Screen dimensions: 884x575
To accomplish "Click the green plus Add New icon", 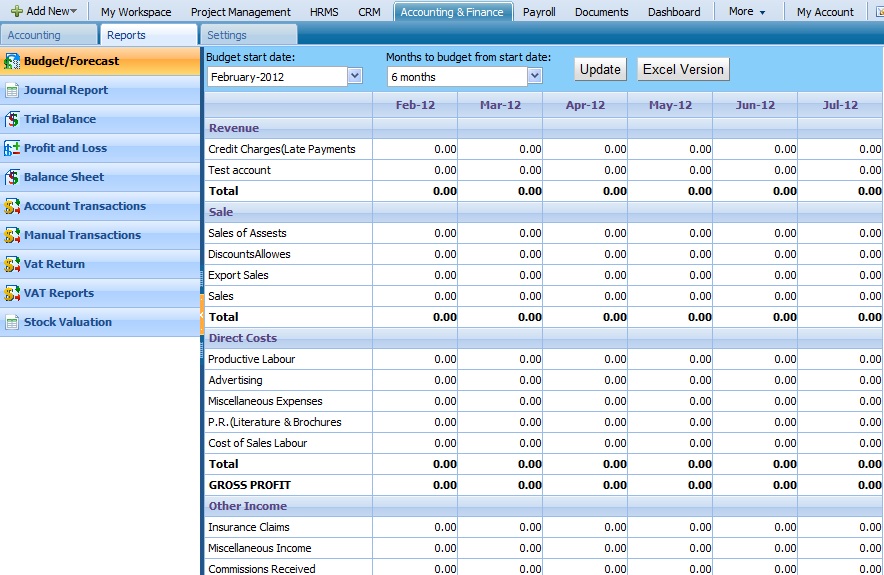I will [x=17, y=11].
